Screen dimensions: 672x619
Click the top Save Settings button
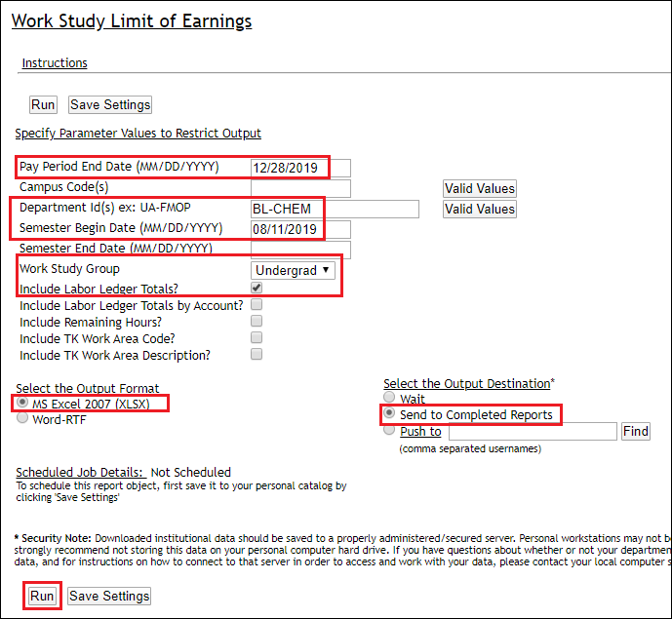pyautogui.click(x=110, y=105)
